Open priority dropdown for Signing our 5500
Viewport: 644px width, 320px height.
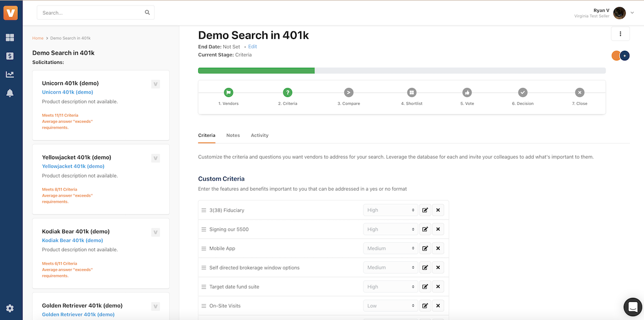[x=390, y=229]
